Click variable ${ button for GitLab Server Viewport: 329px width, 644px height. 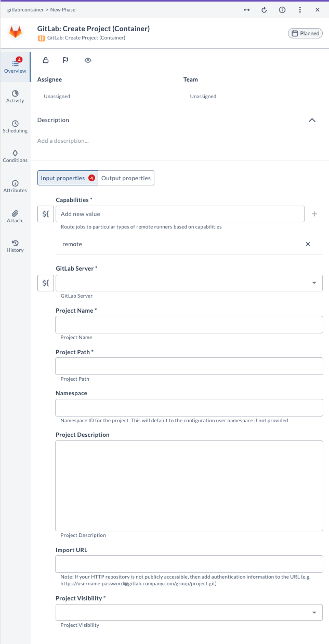(x=46, y=283)
